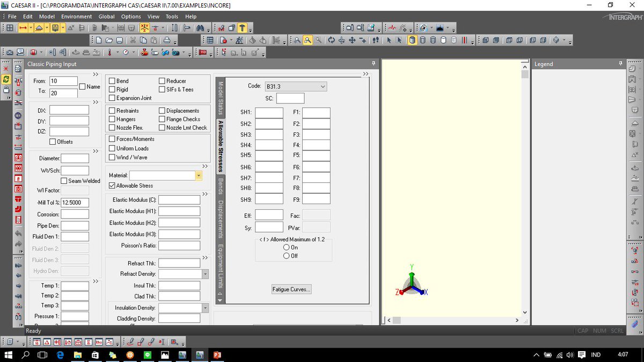This screenshot has height=362, width=644.
Task: Click the graphics pane vertical scrollbar
Action: (525, 189)
